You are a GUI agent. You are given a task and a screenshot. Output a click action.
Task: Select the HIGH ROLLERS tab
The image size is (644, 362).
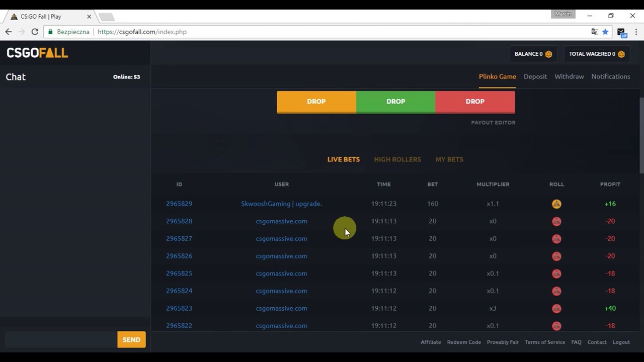(x=397, y=159)
